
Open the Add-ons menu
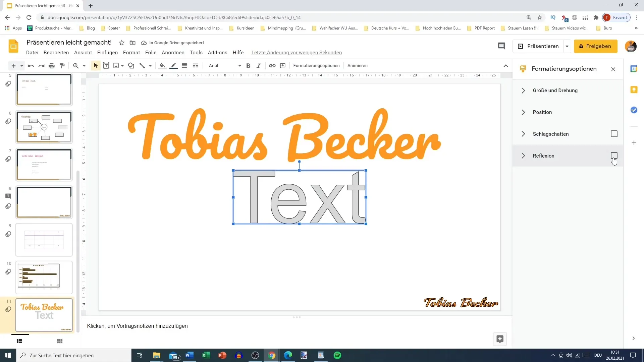[217, 53]
